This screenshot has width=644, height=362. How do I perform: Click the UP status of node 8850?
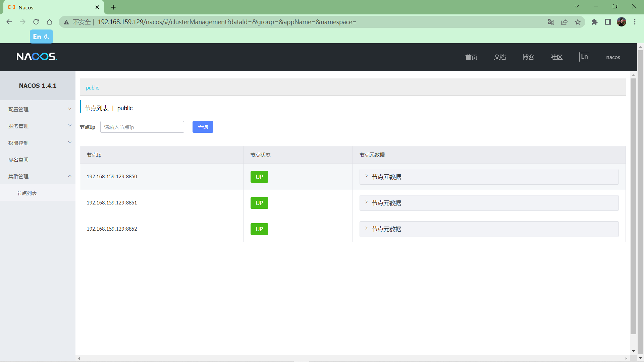click(259, 177)
